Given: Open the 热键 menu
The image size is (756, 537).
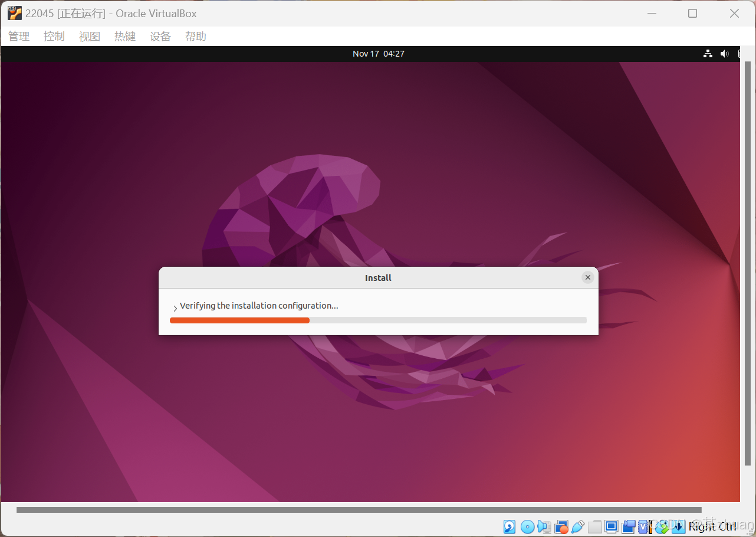Looking at the screenshot, I should tap(125, 37).
